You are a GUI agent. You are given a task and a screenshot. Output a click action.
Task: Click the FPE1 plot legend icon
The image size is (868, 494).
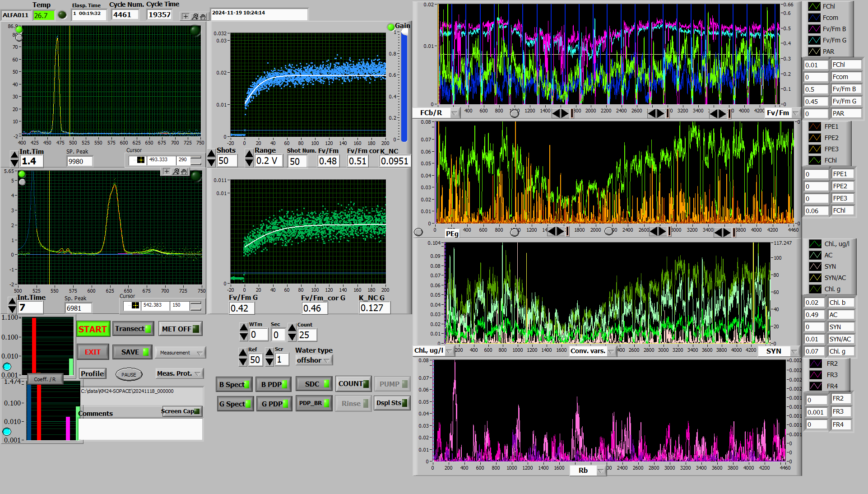click(815, 126)
